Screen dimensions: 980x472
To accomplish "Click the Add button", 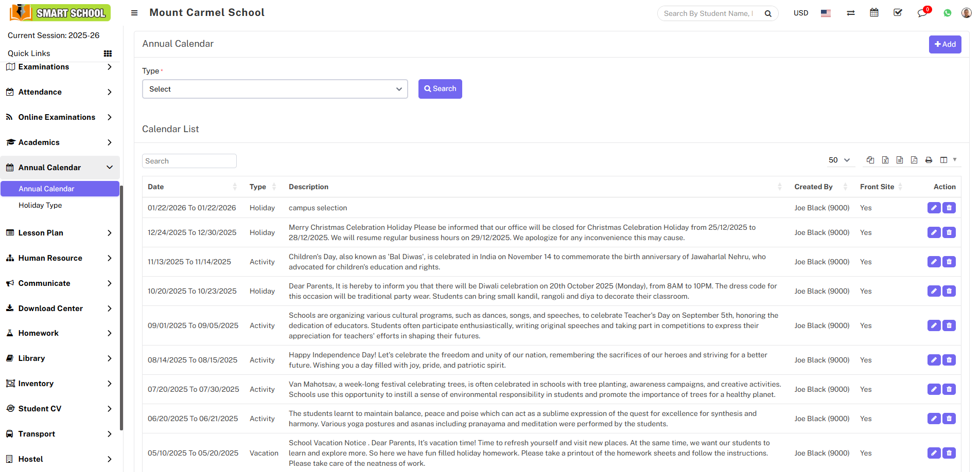I will [x=944, y=44].
